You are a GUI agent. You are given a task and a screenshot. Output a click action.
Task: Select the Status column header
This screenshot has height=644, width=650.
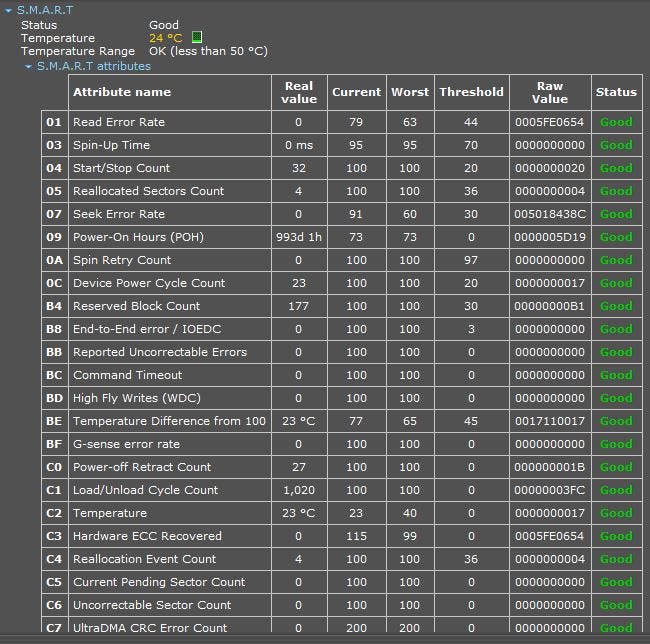(616, 92)
